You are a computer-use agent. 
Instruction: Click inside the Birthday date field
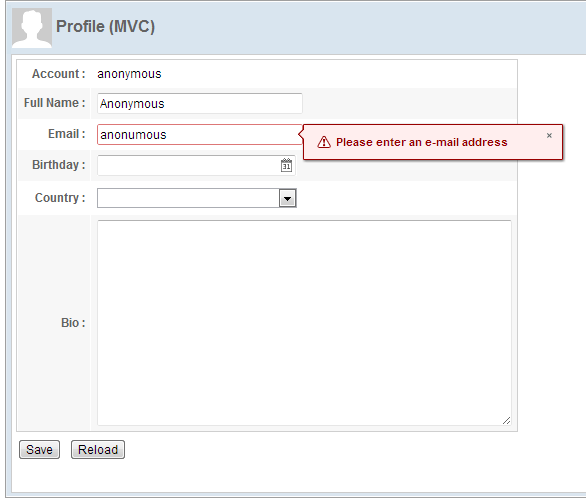189,165
